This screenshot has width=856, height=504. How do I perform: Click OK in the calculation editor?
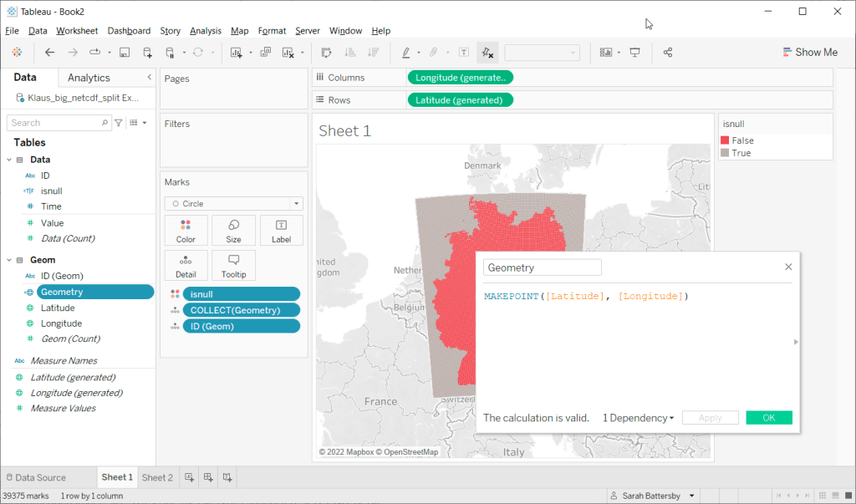click(x=769, y=418)
